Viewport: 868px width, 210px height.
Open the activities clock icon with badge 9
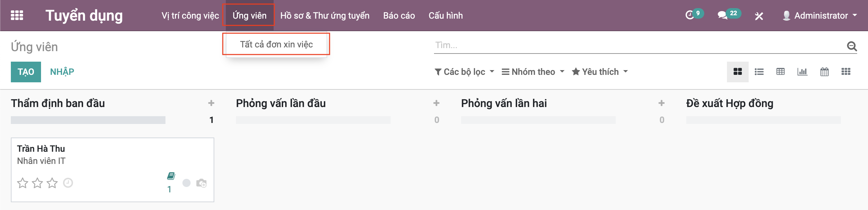(x=690, y=15)
